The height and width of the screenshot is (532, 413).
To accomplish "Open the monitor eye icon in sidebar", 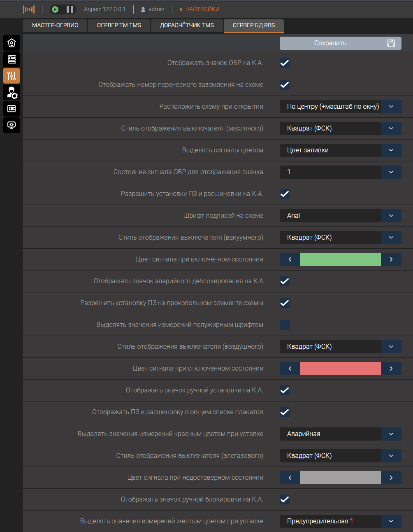I will [12, 125].
